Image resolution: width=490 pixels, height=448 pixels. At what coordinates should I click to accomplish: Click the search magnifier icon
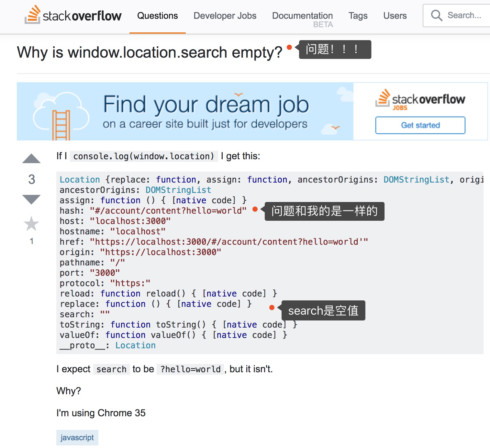coord(436,15)
